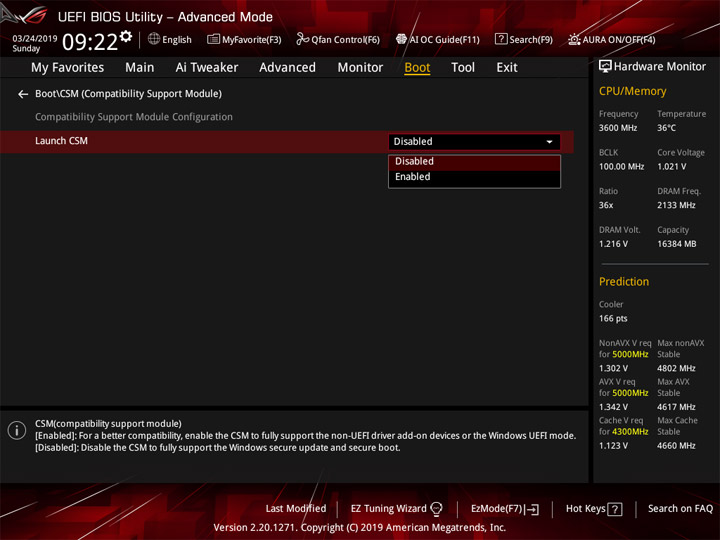Click the Hot Keys question-mark icon
Screen dimensions: 720x540
coord(615,509)
